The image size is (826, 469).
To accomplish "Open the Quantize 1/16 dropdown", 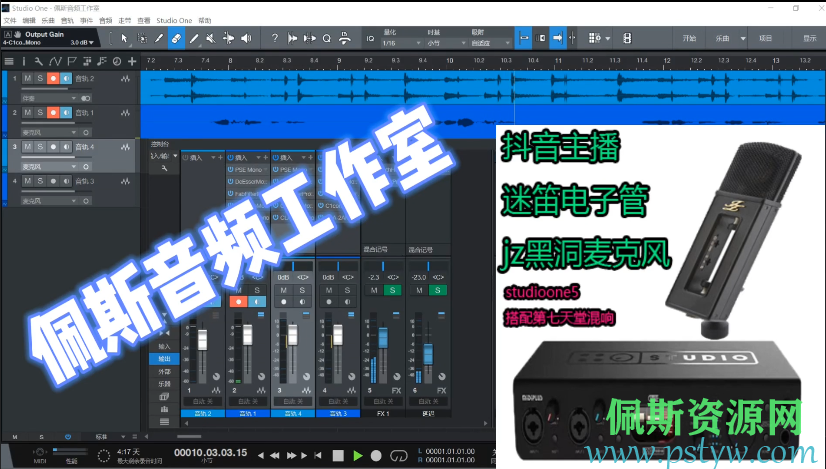I will coord(402,43).
